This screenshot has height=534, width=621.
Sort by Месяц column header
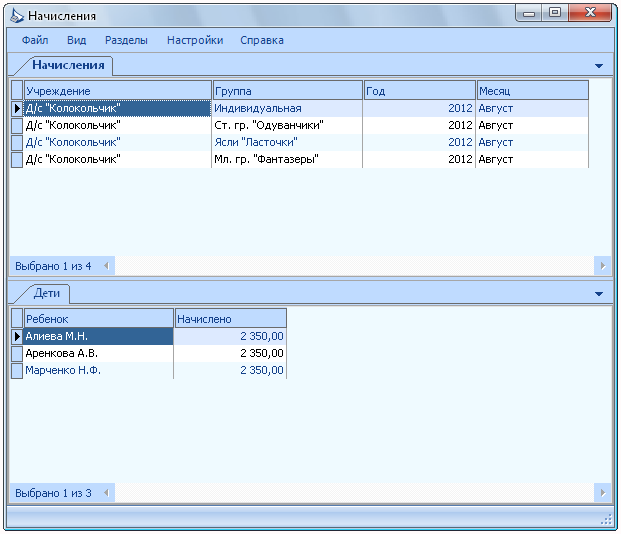pyautogui.click(x=532, y=91)
